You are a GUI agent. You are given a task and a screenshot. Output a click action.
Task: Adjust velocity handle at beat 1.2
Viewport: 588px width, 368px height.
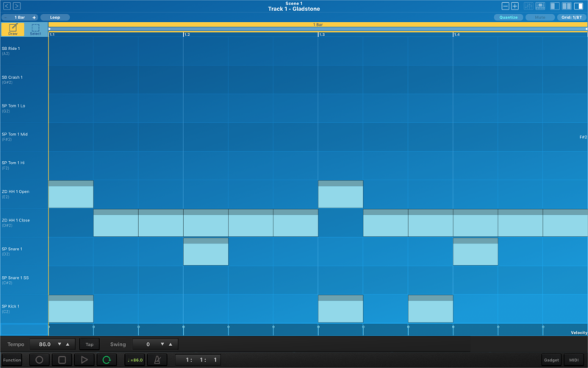[183, 328]
